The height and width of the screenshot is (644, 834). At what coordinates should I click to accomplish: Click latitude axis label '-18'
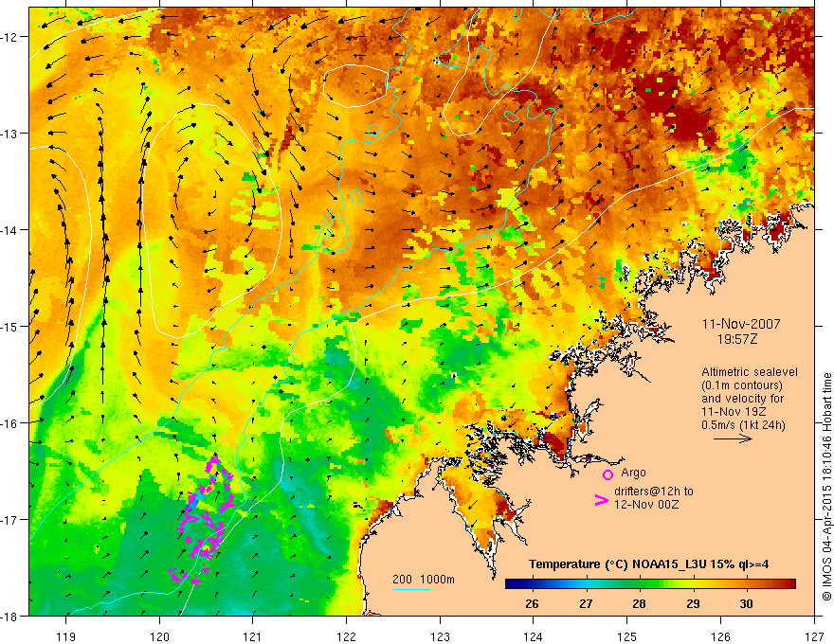pos(9,617)
